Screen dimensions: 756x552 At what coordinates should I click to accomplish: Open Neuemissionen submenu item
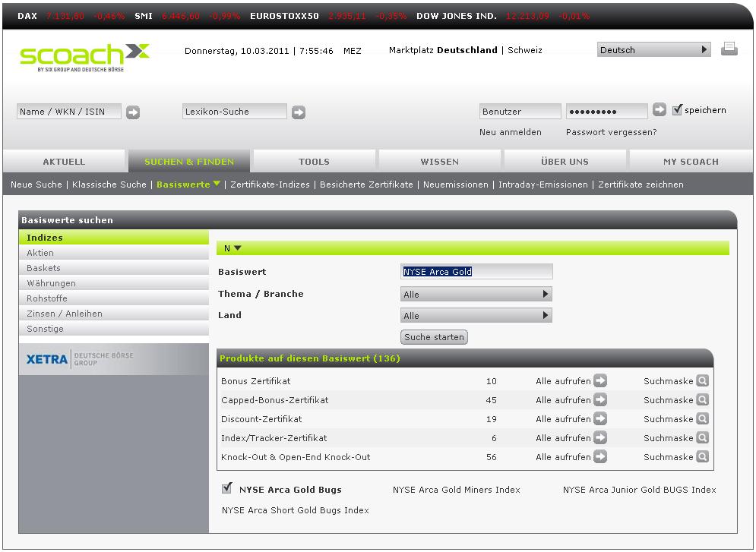coord(456,185)
